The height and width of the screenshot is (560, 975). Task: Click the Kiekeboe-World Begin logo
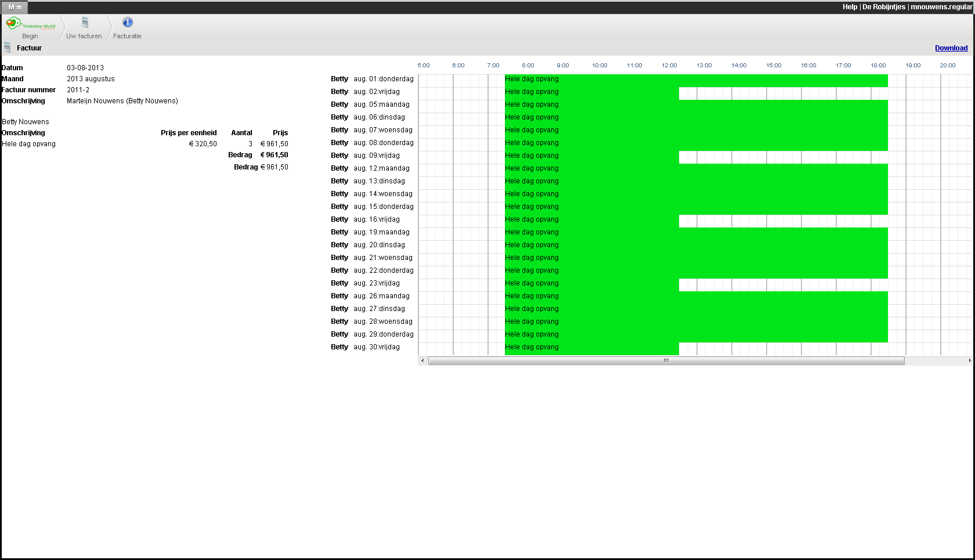30,24
